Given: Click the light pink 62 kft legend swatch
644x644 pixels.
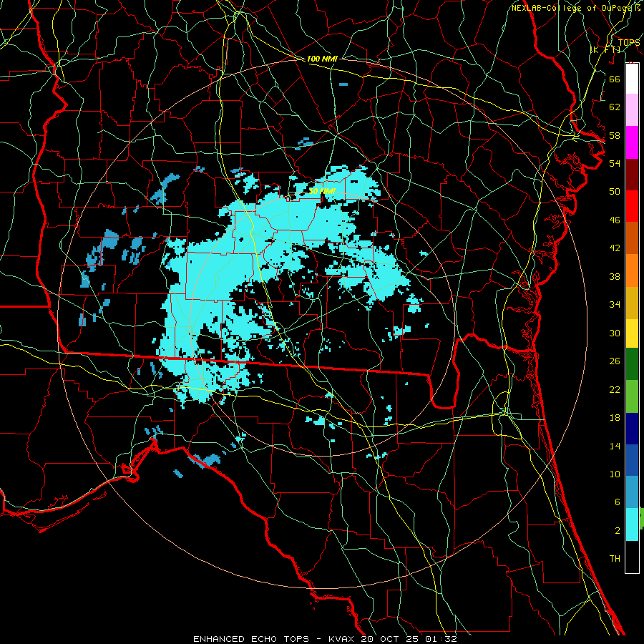Looking at the screenshot, I should pos(632,109).
